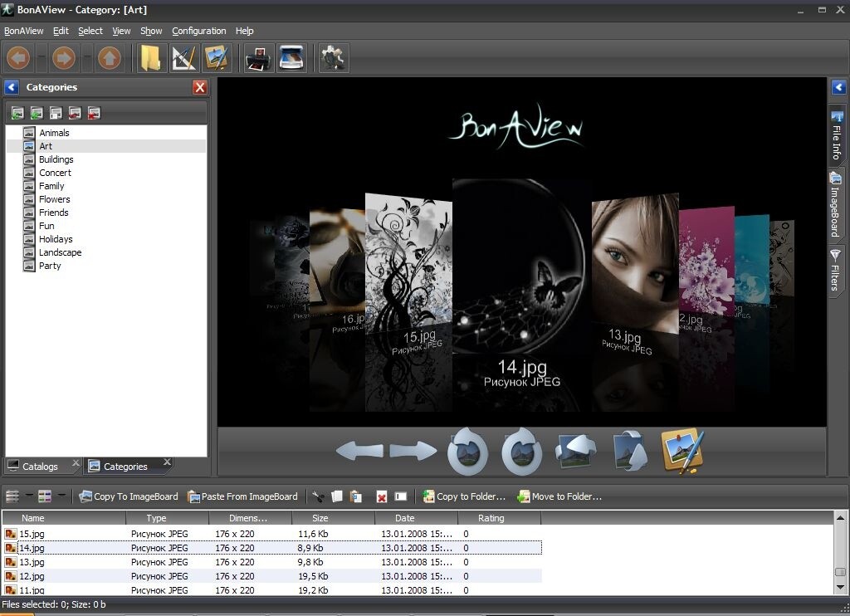Click the copy pages icon

tap(337, 496)
